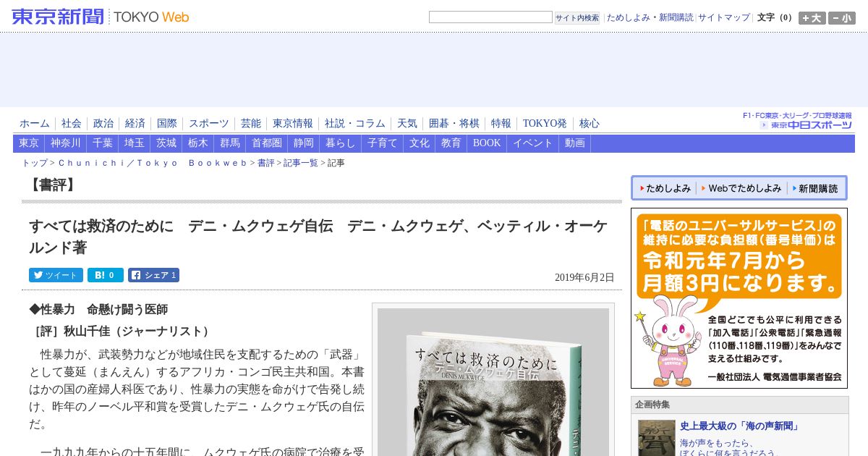
Task: Click the Tokyo Shimbun TOKYO Web logo
Action: [x=101, y=17]
